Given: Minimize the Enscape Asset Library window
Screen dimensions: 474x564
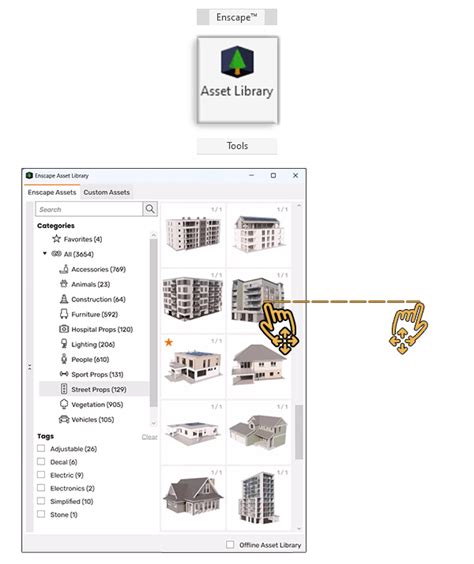Looking at the screenshot, I should point(252,176).
